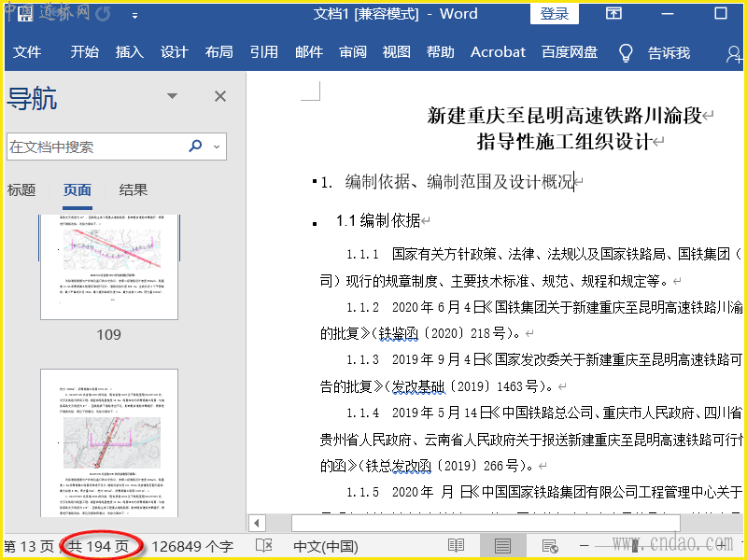
Task: Switch to the 结果 navigation tab
Action: pos(134,189)
